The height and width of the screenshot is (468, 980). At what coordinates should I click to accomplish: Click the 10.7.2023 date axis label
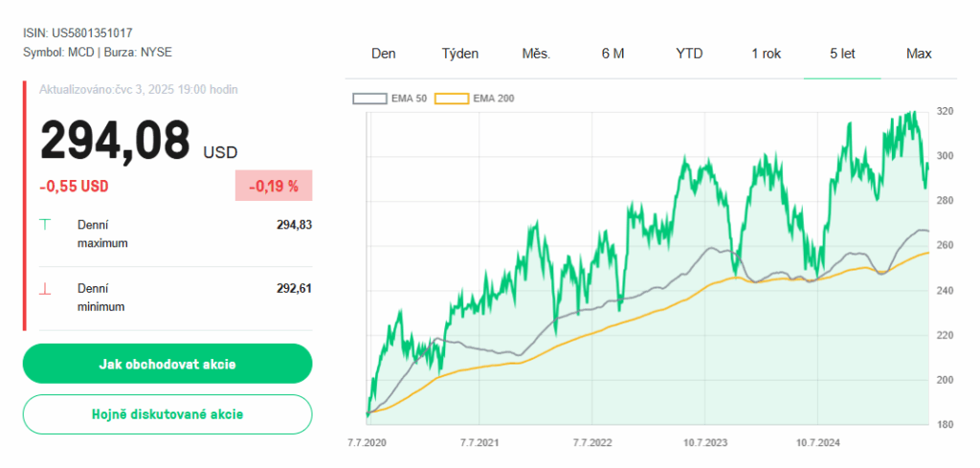coord(703,443)
